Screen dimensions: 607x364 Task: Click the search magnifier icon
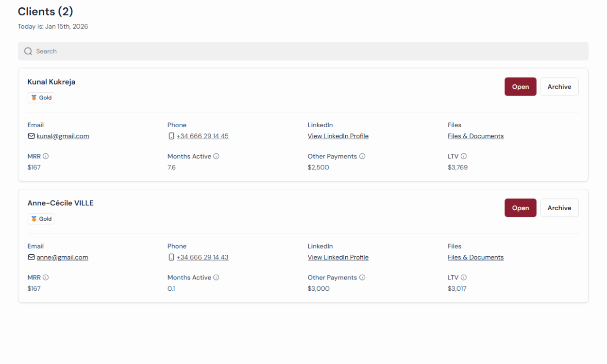[x=28, y=51]
